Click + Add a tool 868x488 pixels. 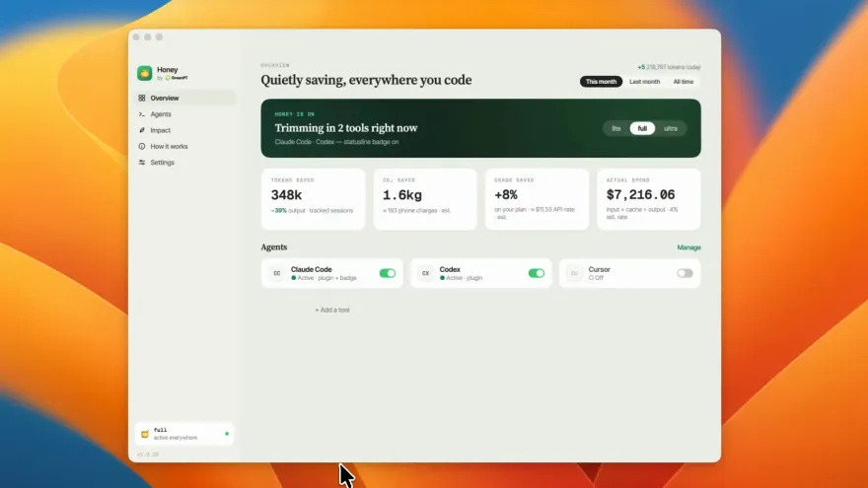[x=332, y=310]
